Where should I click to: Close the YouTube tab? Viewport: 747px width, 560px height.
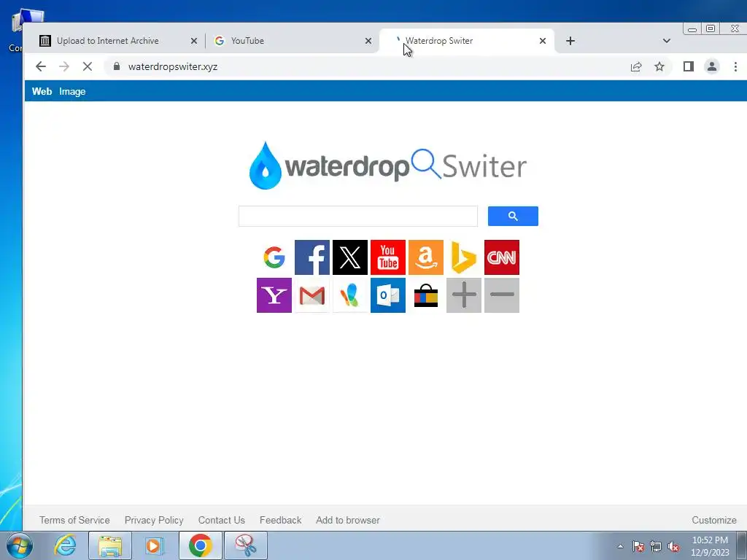click(368, 41)
